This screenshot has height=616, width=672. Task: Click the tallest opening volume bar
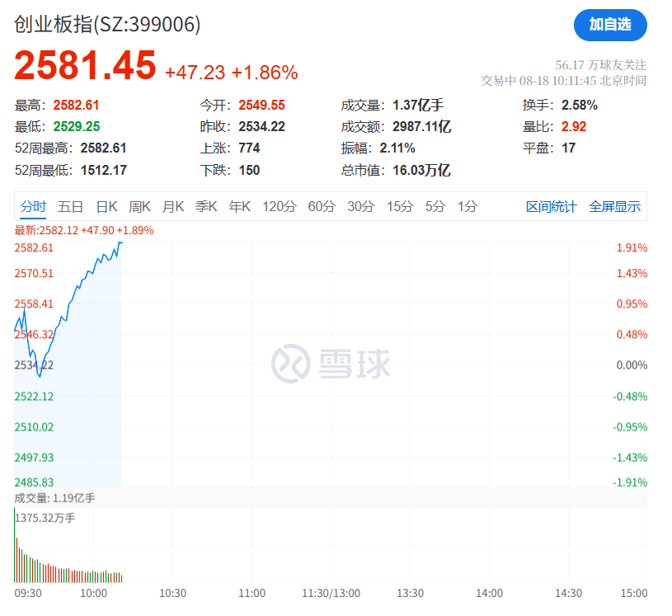click(x=15, y=544)
